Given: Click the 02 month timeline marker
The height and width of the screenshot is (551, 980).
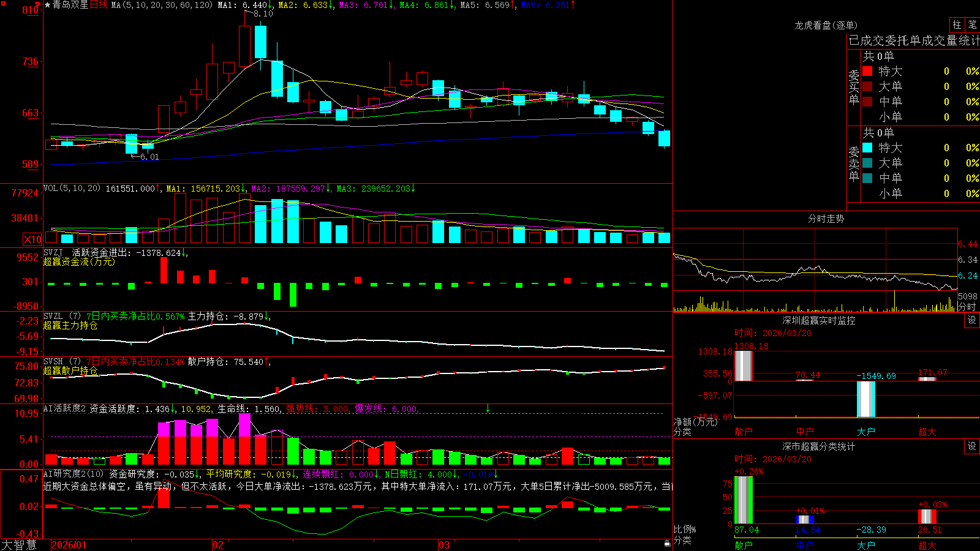Looking at the screenshot, I should (218, 545).
